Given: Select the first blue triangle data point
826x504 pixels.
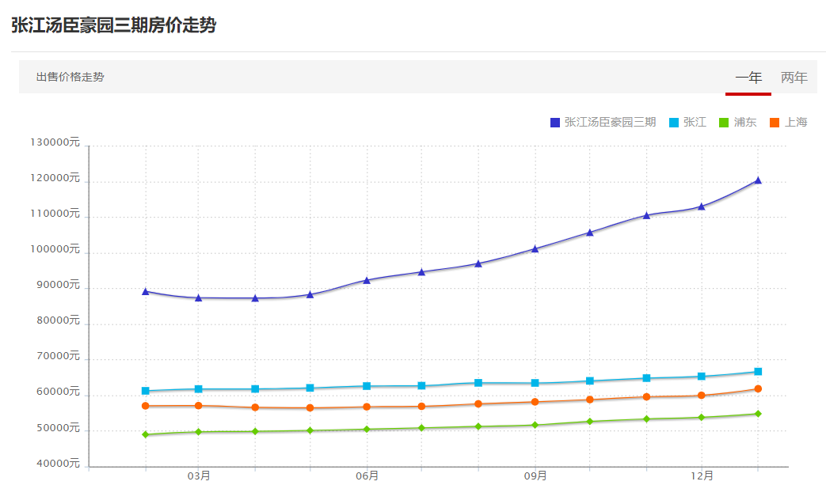Looking at the screenshot, I should tap(146, 291).
